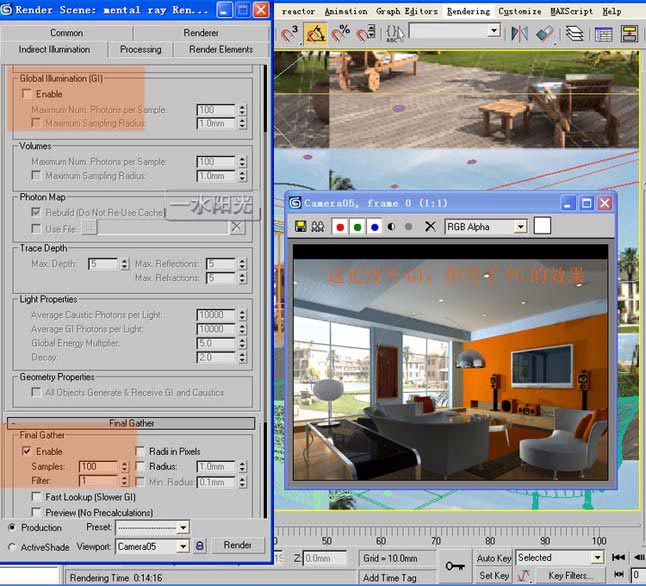Image resolution: width=646 pixels, height=586 pixels.
Task: Open the Rendering menu
Action: click(468, 12)
